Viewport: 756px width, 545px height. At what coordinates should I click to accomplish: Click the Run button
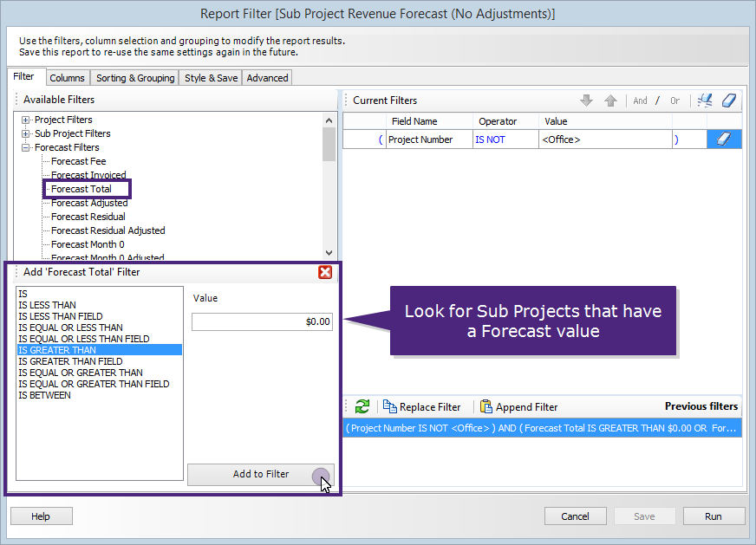[713, 516]
